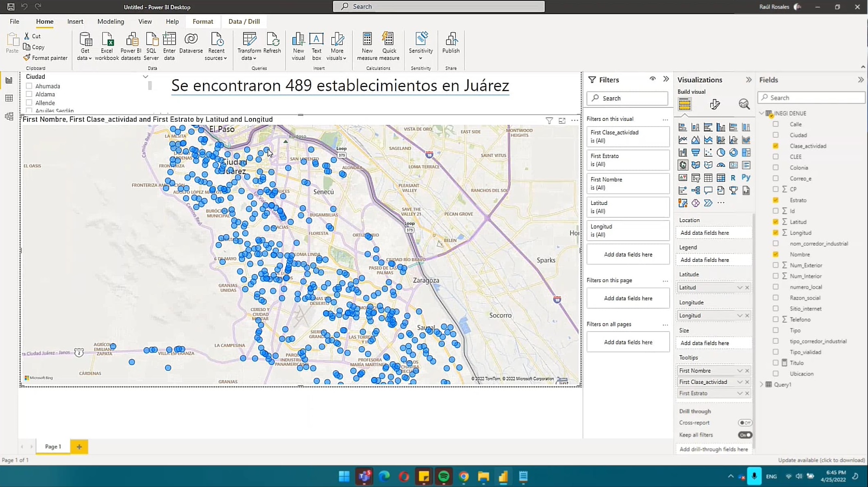
Task: Collapse the Filters pane arrows
Action: [x=666, y=79]
